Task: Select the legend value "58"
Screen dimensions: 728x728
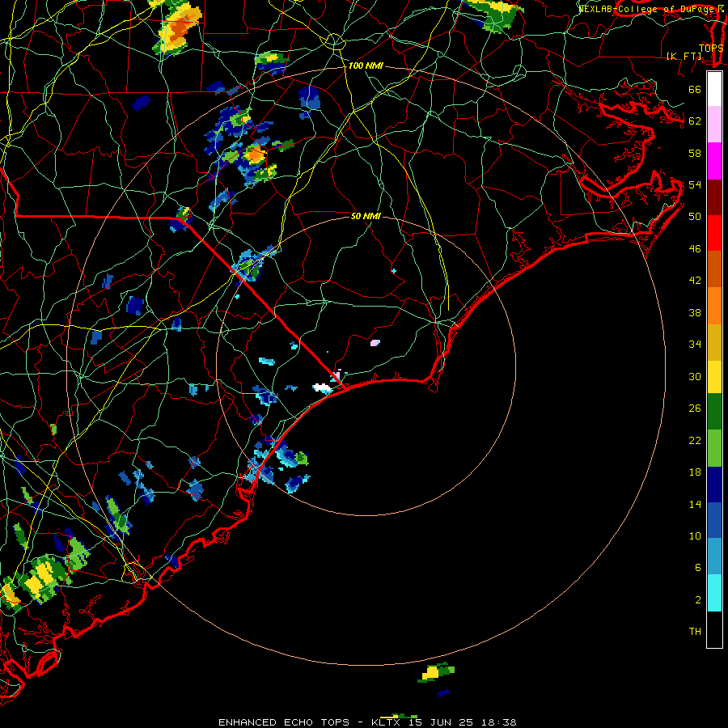Action: tap(695, 153)
